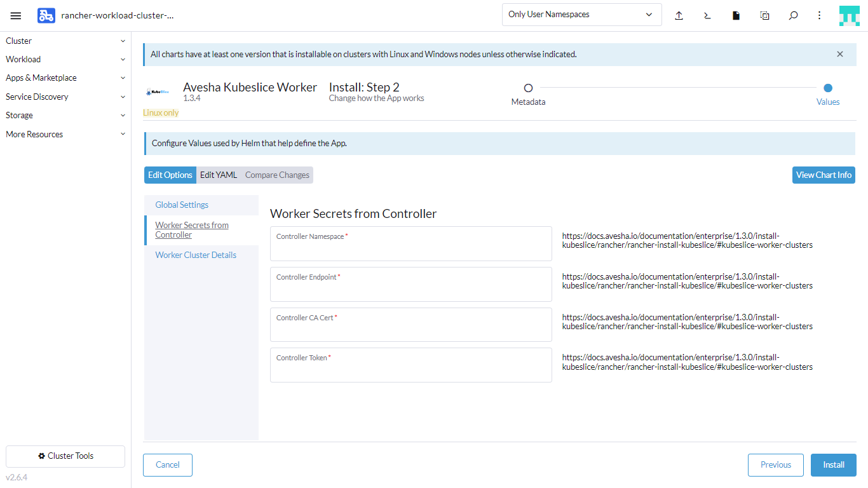
Task: Expand the Cluster sidebar section
Action: point(65,41)
